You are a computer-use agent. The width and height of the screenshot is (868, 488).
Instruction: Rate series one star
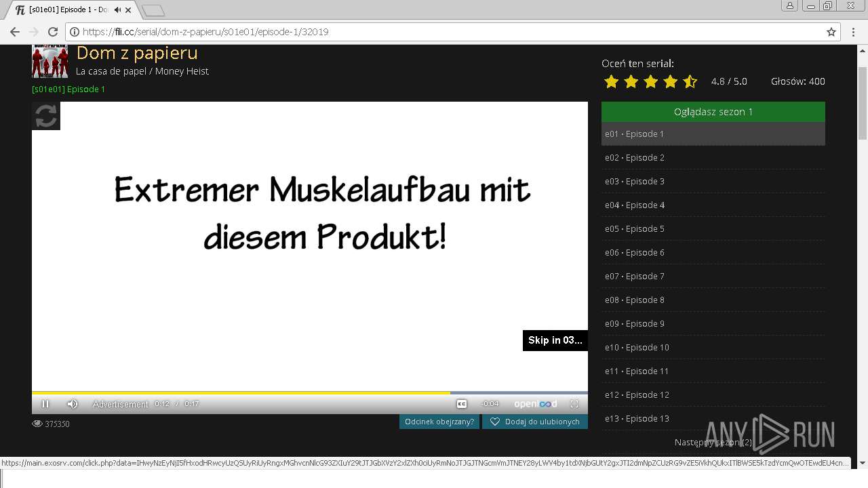click(x=611, y=82)
